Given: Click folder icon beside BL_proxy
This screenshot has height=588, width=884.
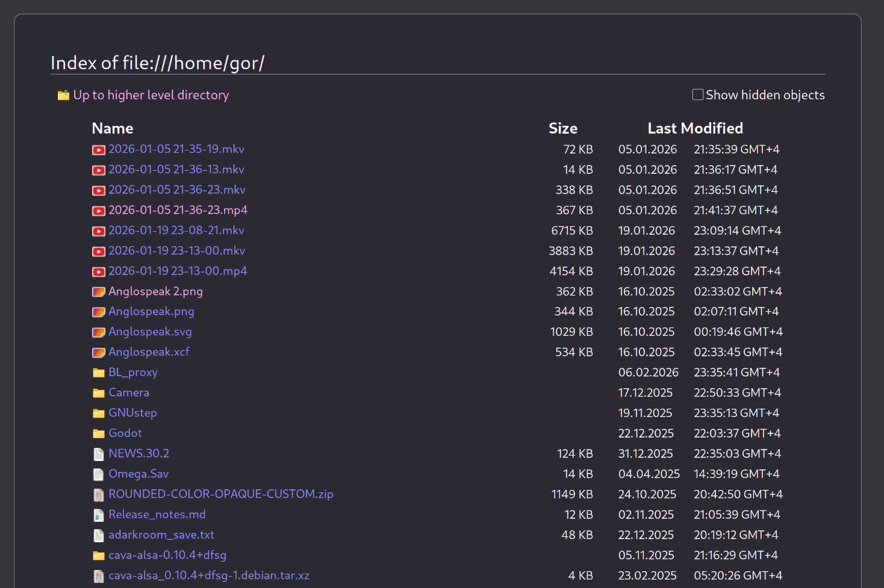Looking at the screenshot, I should pos(99,373).
